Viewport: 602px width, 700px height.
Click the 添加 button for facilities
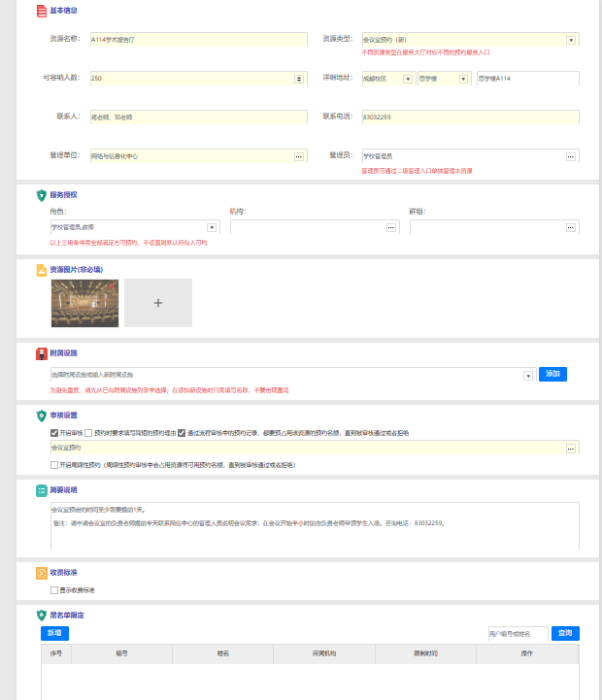tap(552, 374)
